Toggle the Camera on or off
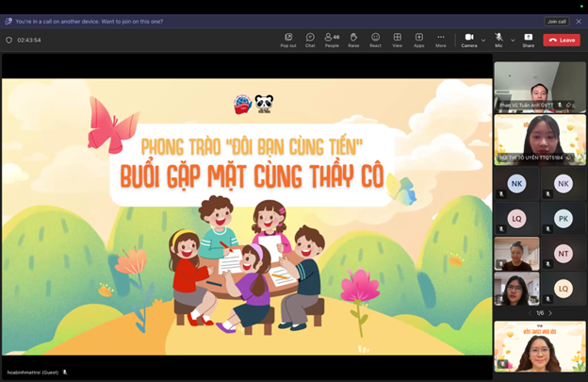The height and width of the screenshot is (382, 588). 469,39
